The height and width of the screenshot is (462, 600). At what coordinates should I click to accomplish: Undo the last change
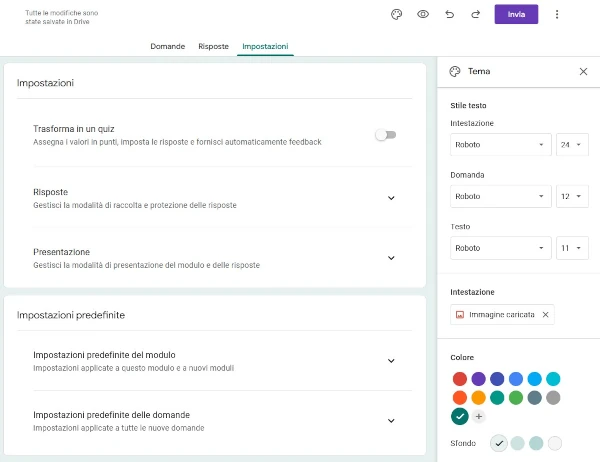tap(450, 15)
